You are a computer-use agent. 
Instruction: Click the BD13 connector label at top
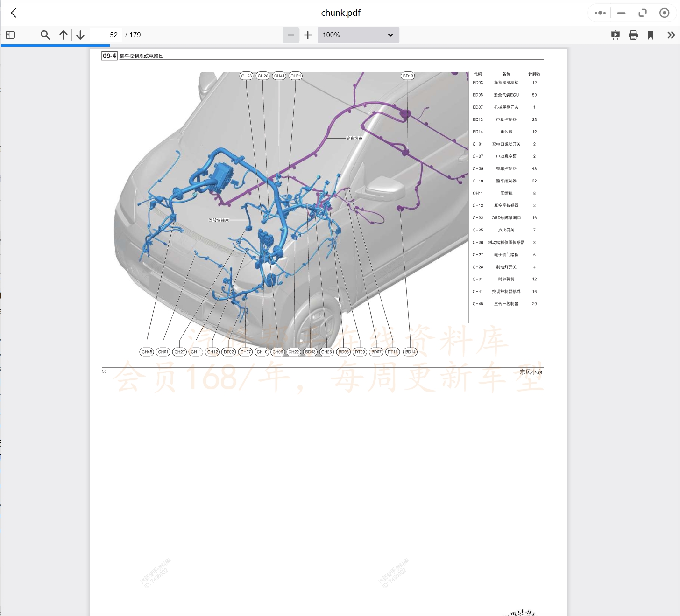coord(408,76)
